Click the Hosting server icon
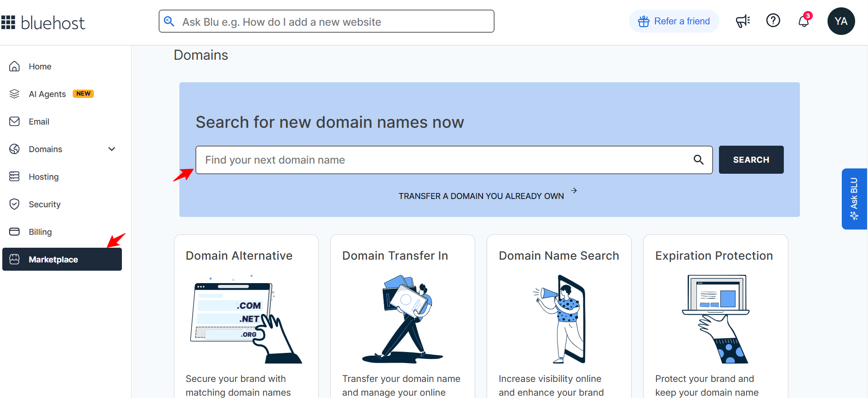Image resolution: width=868 pixels, height=398 pixels. [x=15, y=176]
